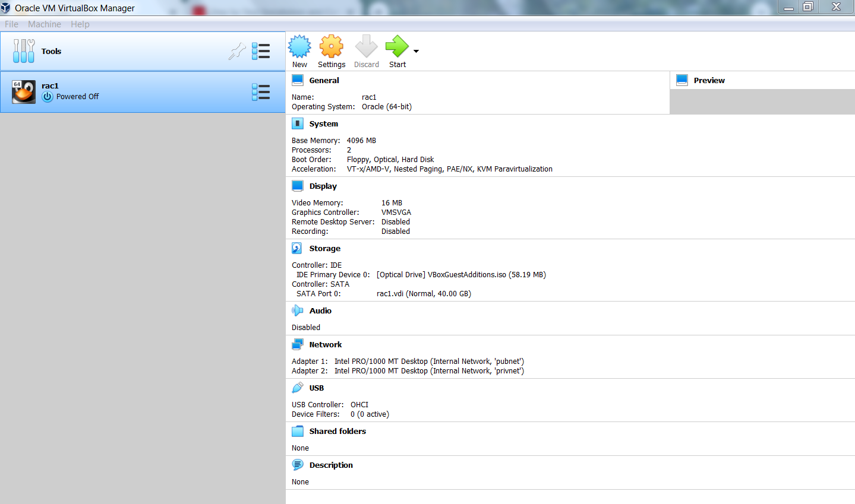Click the 16 MB video memory value

point(392,203)
